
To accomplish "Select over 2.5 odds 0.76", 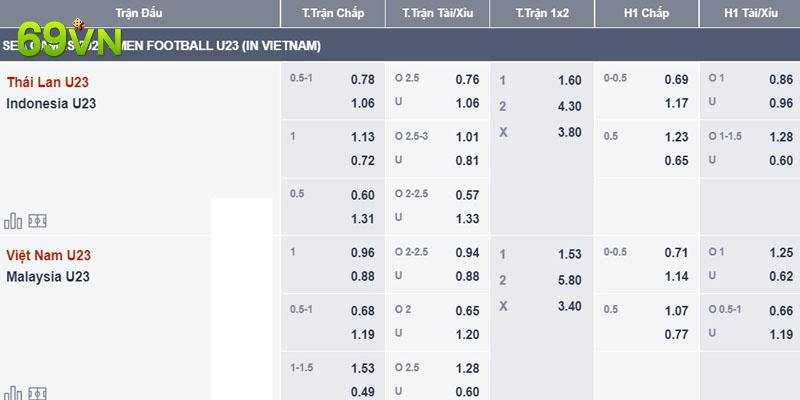I will (467, 80).
